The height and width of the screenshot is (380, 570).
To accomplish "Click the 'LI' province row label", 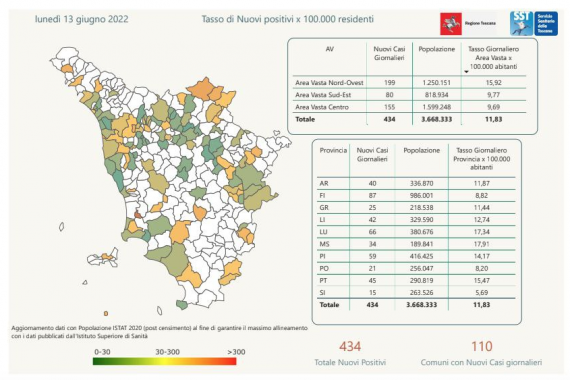I will [322, 220].
